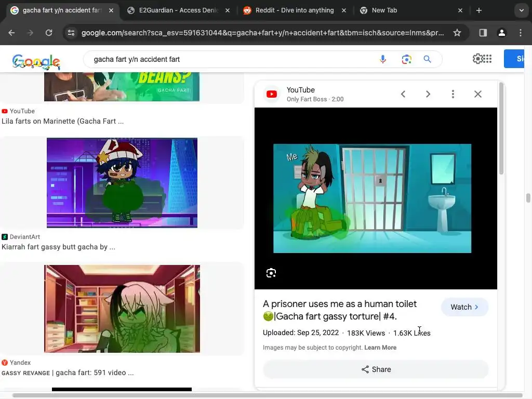Click the Google logo
Viewport: 532px width, 399px height.
click(36, 62)
